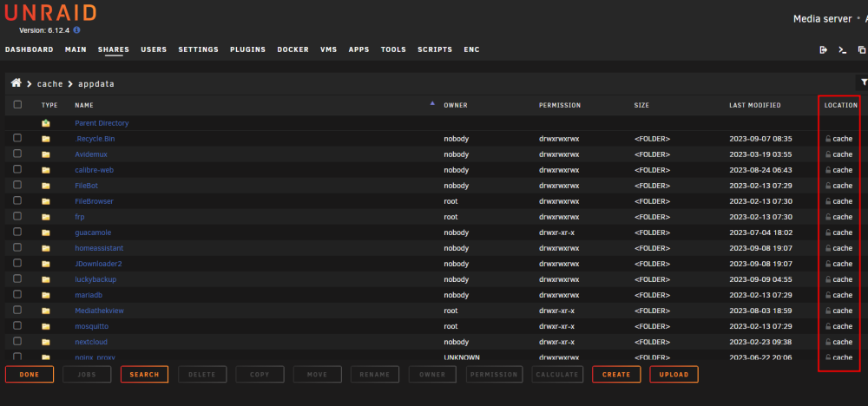Open the Plugins page

point(248,49)
